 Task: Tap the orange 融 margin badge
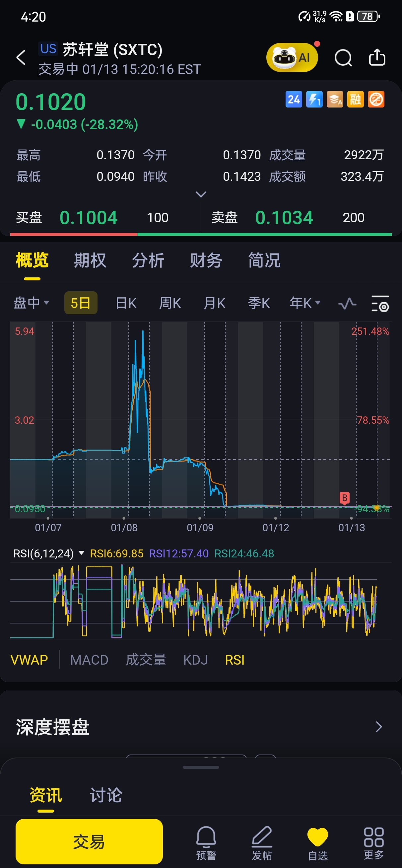(x=355, y=100)
